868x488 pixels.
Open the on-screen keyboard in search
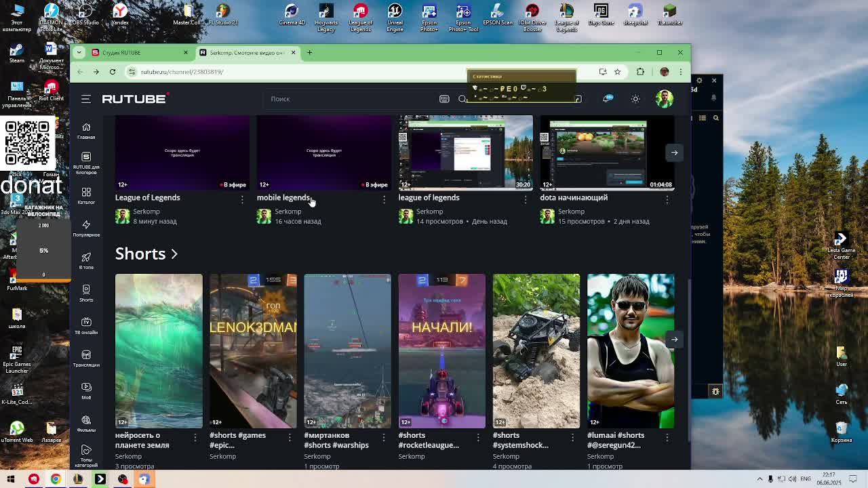(x=444, y=99)
